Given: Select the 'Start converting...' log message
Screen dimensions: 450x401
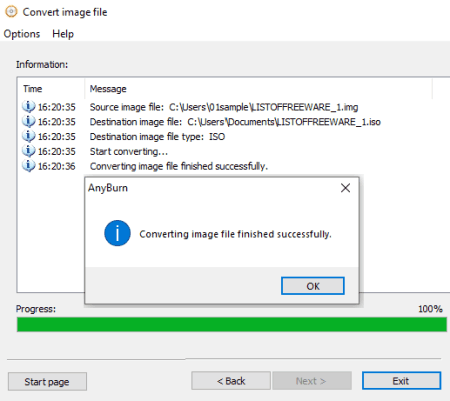Looking at the screenshot, I should pyautogui.click(x=129, y=151).
